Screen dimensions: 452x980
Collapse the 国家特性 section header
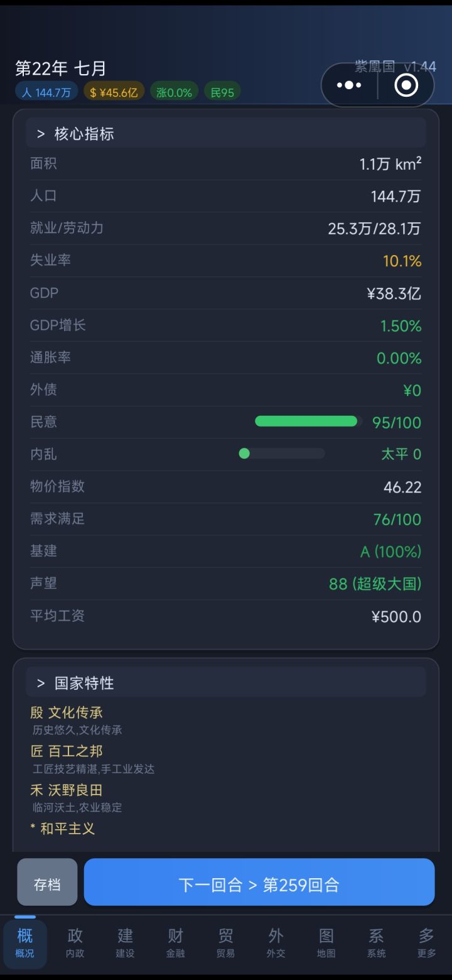[226, 682]
